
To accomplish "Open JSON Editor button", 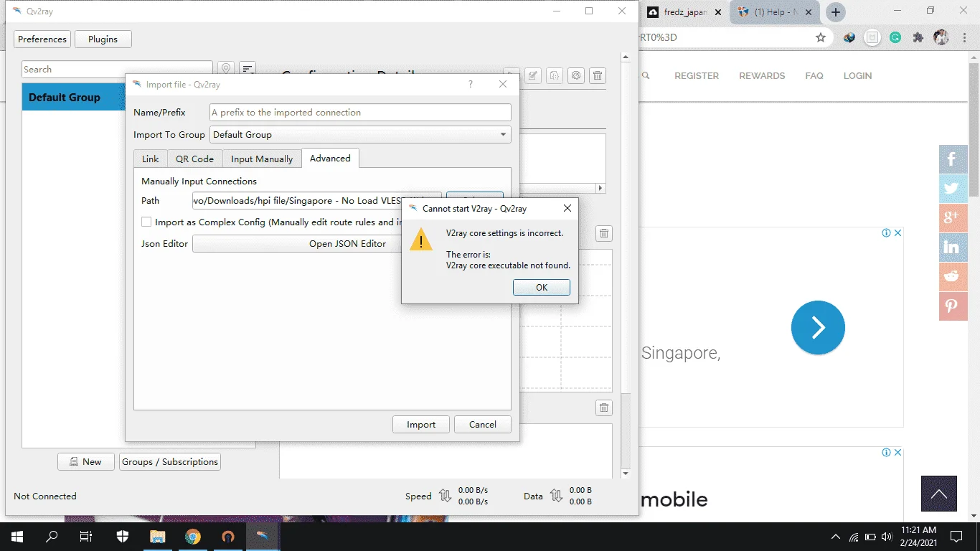I will coord(347,243).
